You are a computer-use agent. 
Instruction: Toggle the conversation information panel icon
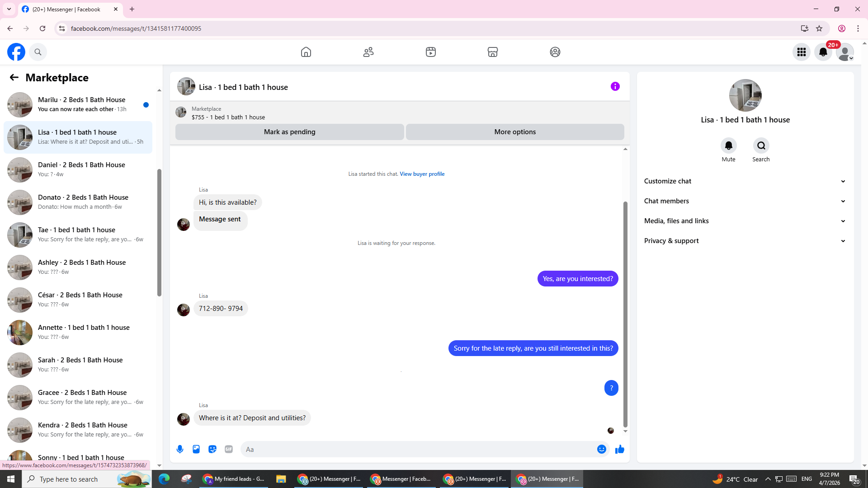point(615,86)
